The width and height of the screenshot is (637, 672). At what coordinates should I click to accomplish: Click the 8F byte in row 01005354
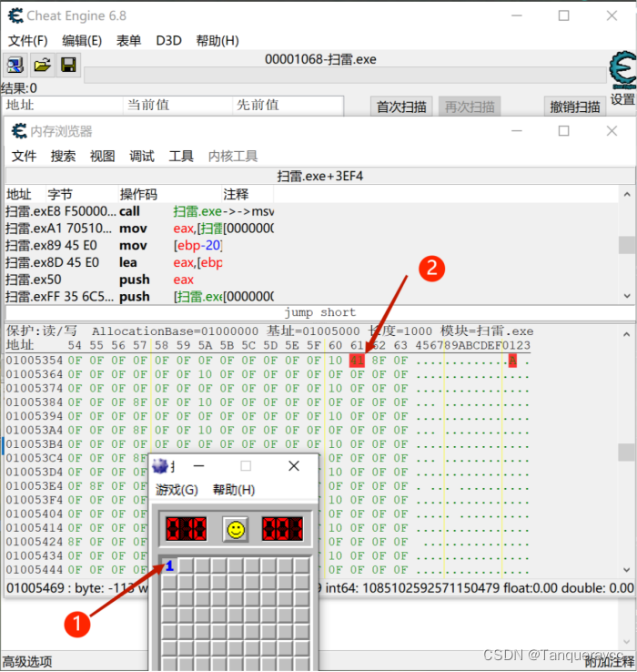(379, 361)
